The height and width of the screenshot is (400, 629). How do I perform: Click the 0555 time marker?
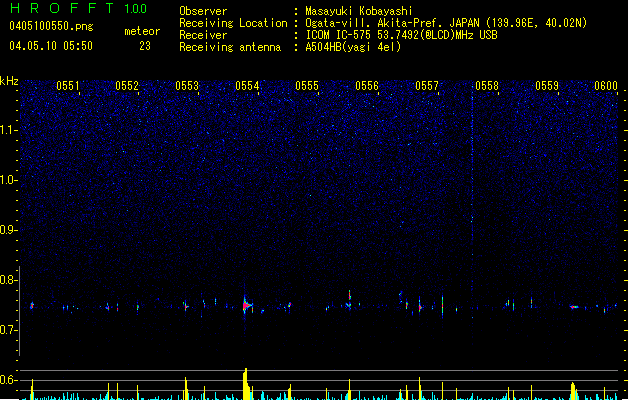tap(307, 86)
